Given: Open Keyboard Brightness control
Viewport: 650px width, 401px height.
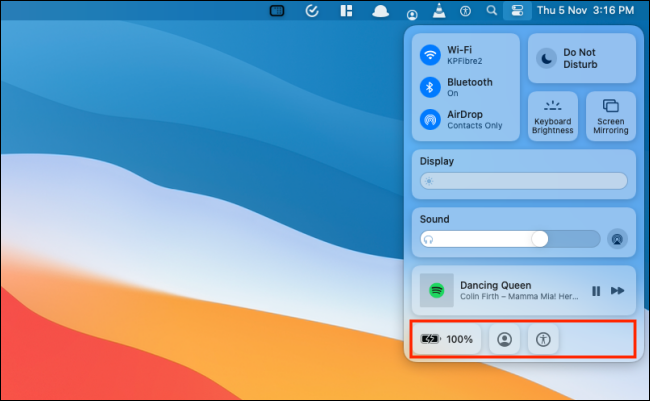Looking at the screenshot, I should pos(552,116).
